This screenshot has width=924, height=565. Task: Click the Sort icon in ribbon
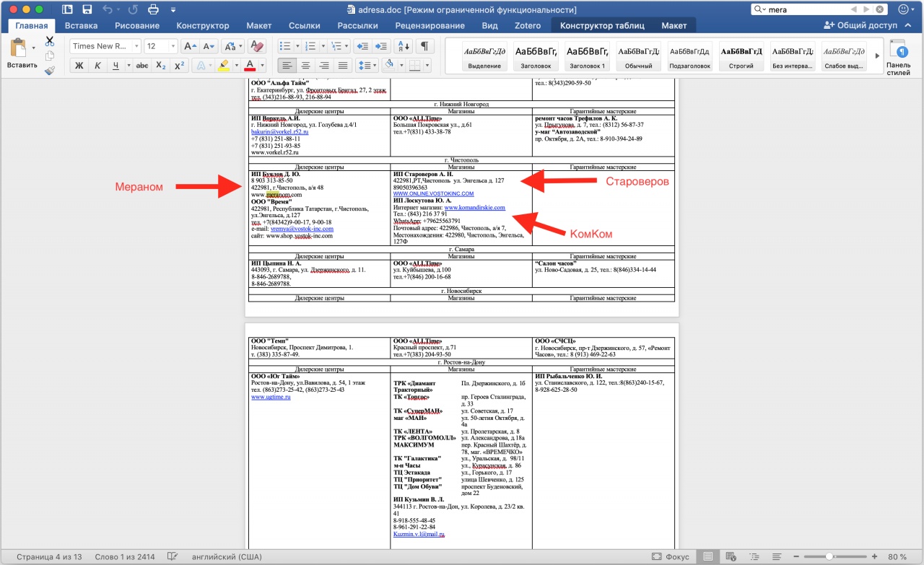click(403, 46)
